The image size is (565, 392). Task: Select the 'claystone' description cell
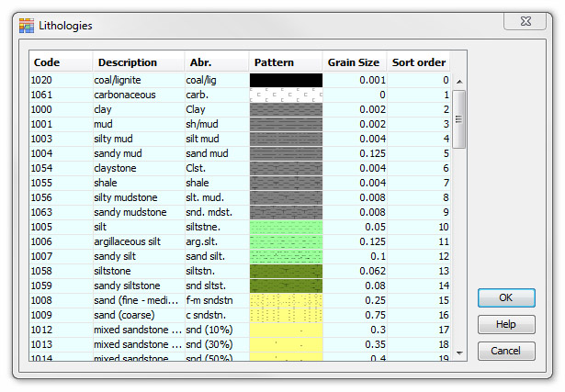[x=139, y=169]
